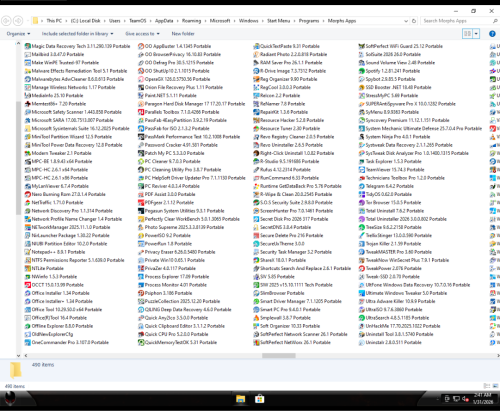Select Quick CPU Pro portable entry

(173, 334)
